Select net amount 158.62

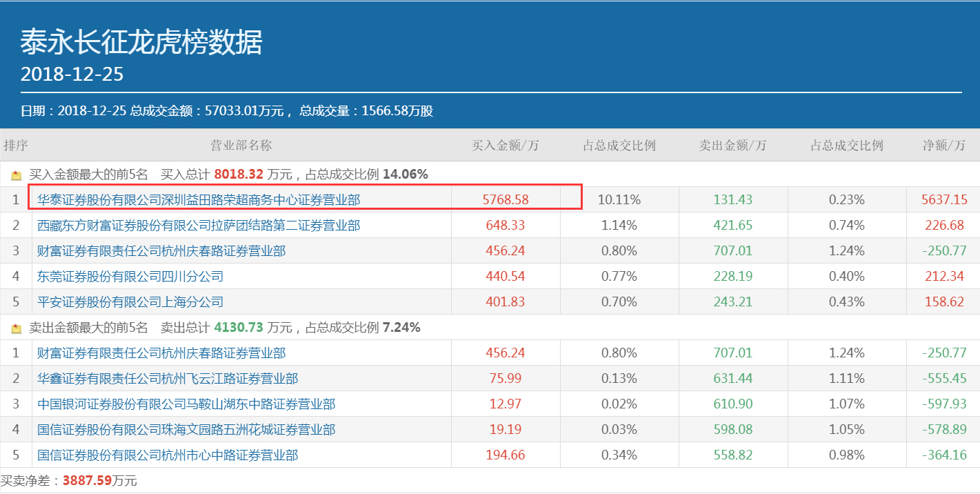944,302
